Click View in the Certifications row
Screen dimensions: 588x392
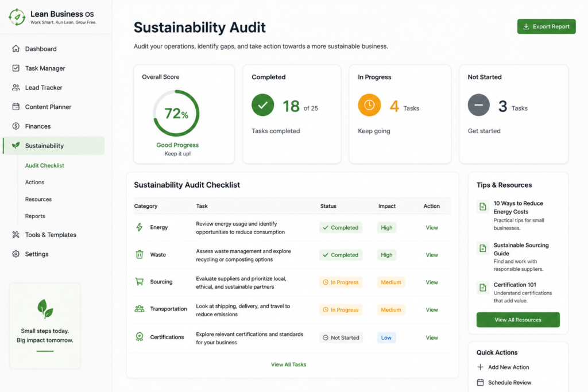(x=432, y=337)
